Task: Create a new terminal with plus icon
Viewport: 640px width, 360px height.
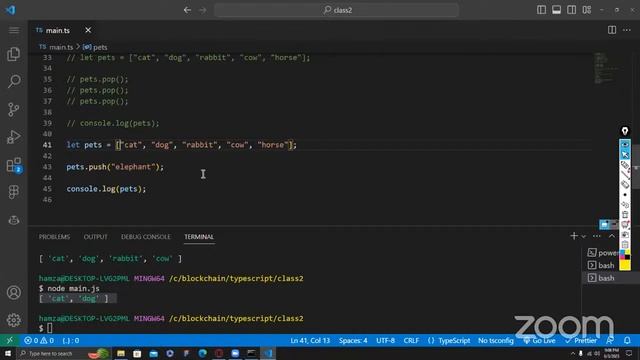Action: 574,236
